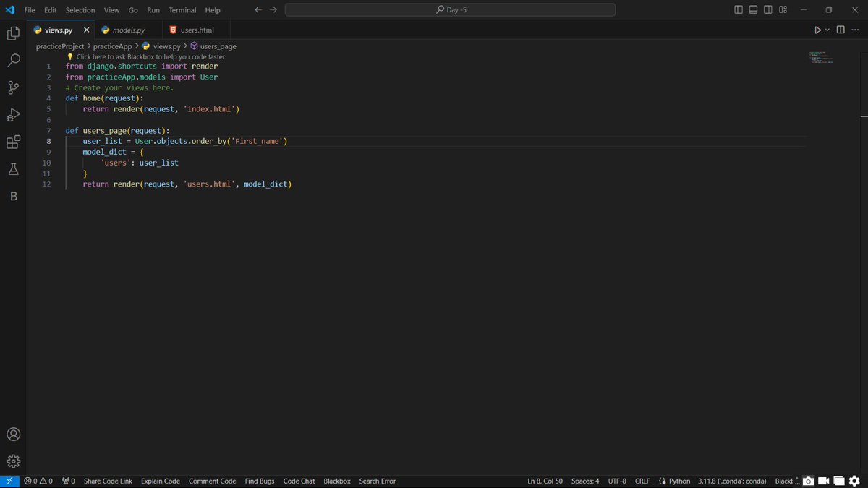The width and height of the screenshot is (868, 488).
Task: Click the ports forwarded indicator showing 0
Action: pyautogui.click(x=69, y=481)
